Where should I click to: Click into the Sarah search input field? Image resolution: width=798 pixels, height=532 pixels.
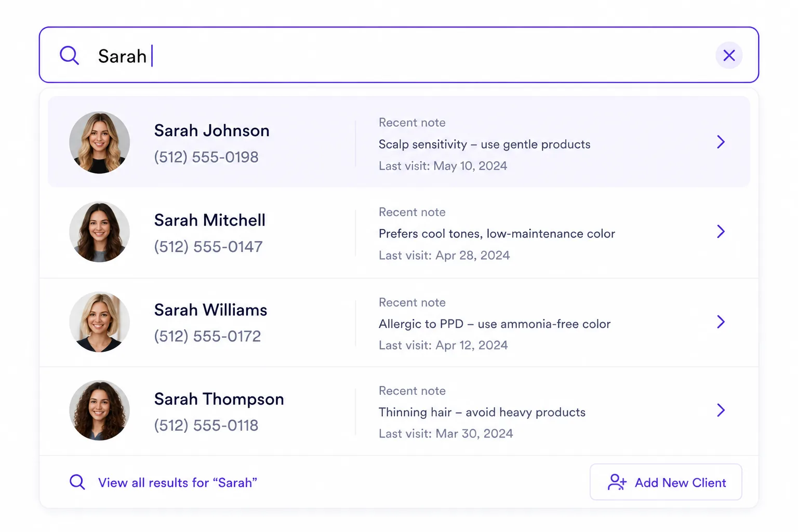coord(399,55)
